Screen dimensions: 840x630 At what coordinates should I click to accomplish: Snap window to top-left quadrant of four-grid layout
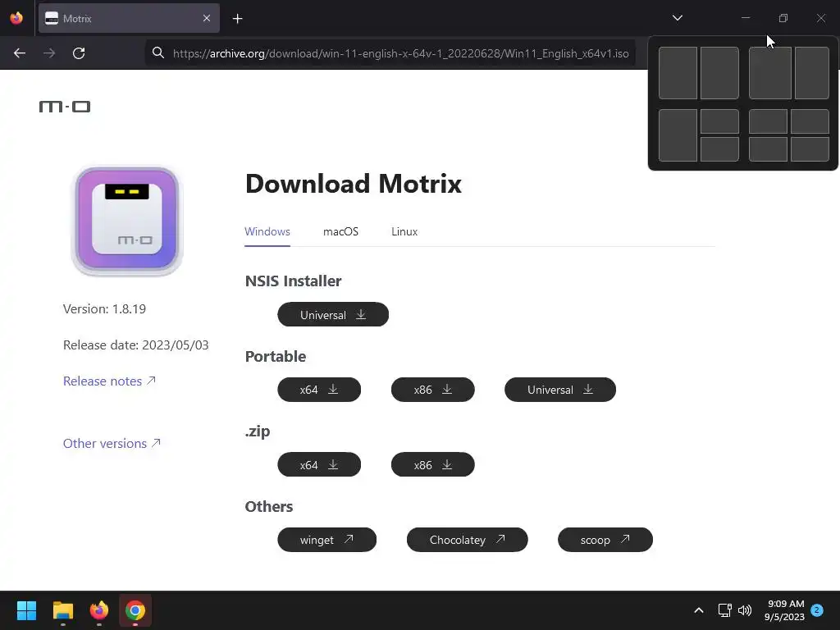coord(768,121)
